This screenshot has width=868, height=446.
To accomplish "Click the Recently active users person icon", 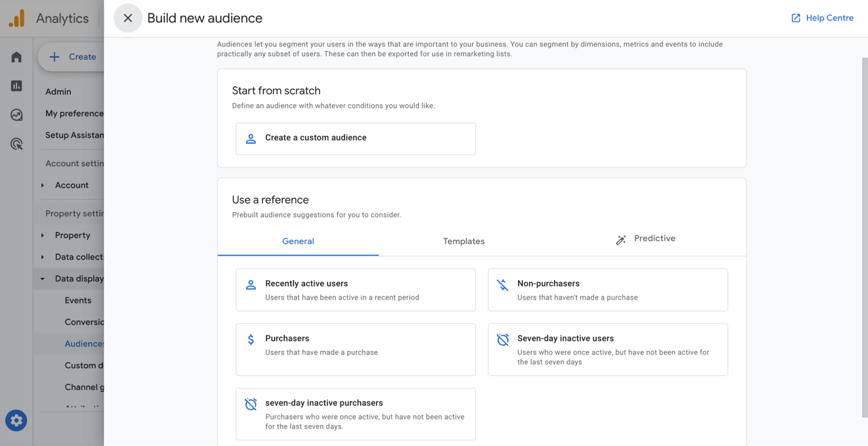I will (x=251, y=285).
